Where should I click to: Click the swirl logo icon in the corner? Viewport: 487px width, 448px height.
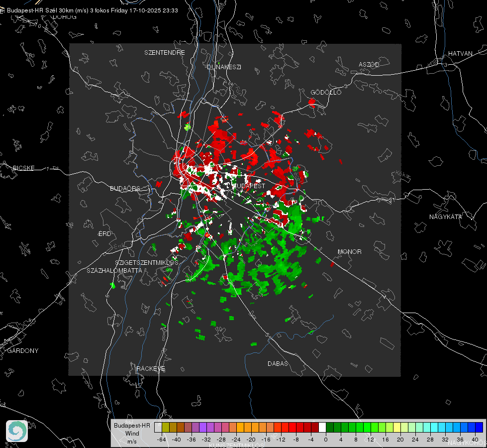17,431
